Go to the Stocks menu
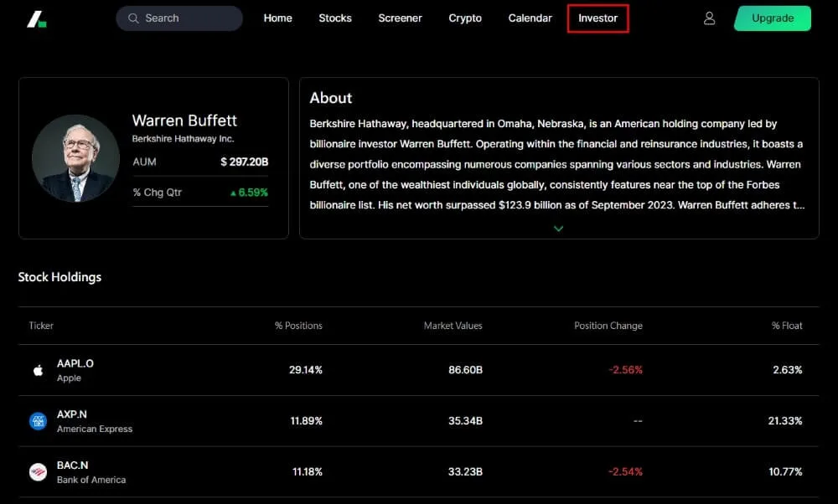This screenshot has width=838, height=504. click(x=335, y=18)
